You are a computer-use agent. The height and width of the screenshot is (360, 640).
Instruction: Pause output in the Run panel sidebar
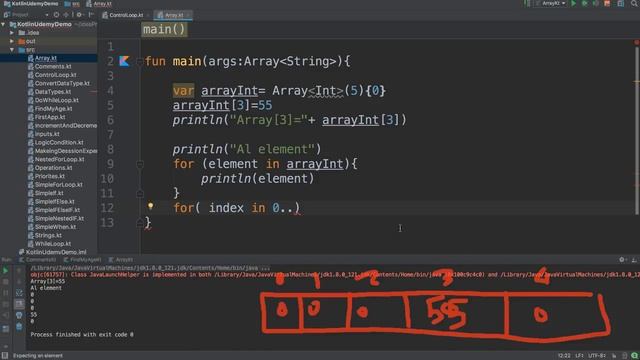(5, 293)
